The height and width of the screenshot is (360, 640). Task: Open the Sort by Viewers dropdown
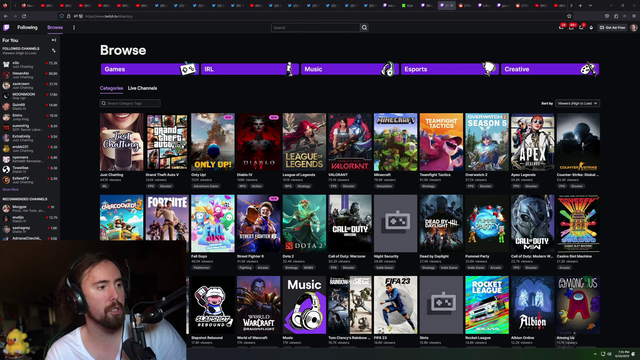[x=577, y=103]
